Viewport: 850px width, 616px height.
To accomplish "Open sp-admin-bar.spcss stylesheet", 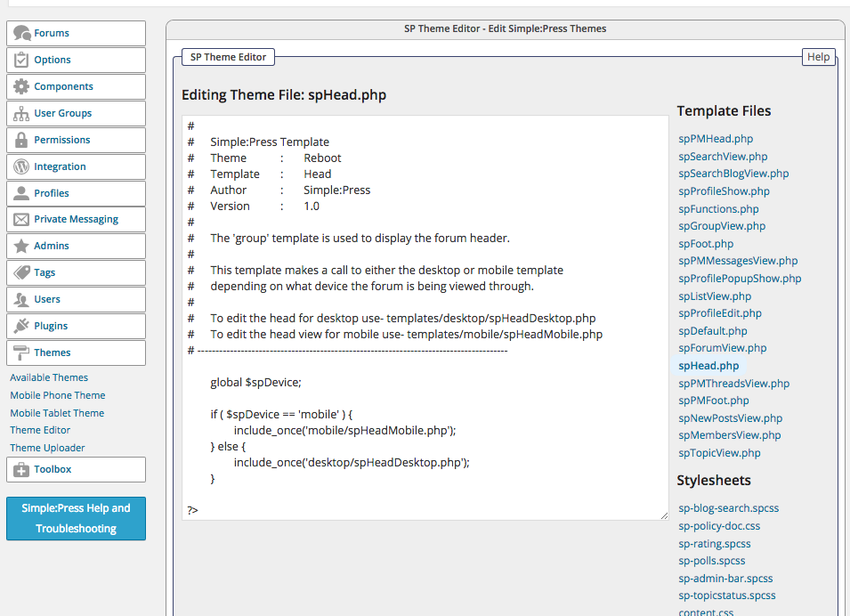I will point(725,579).
